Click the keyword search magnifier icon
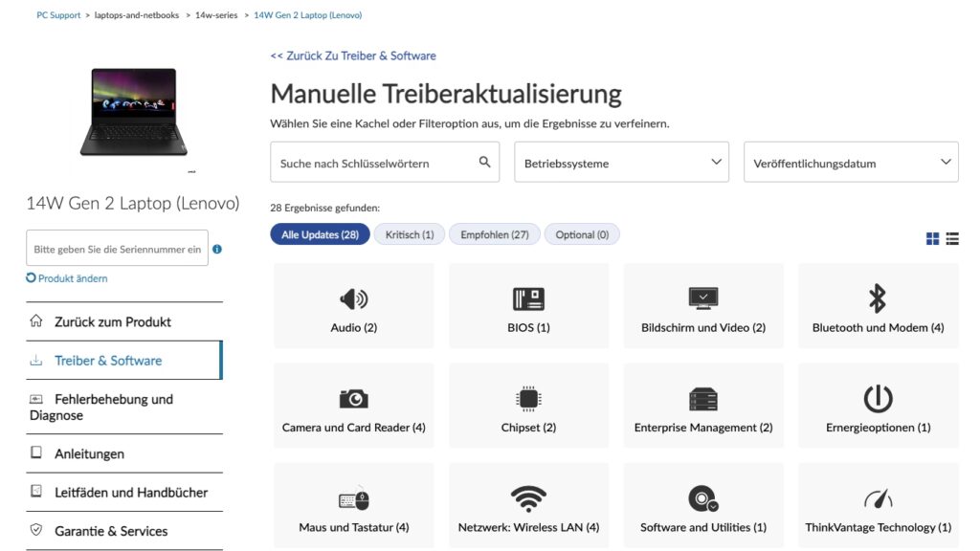The height and width of the screenshot is (551, 980). 484,163
